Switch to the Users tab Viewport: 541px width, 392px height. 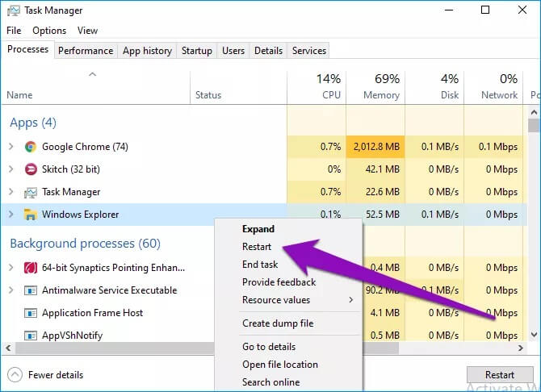point(233,51)
